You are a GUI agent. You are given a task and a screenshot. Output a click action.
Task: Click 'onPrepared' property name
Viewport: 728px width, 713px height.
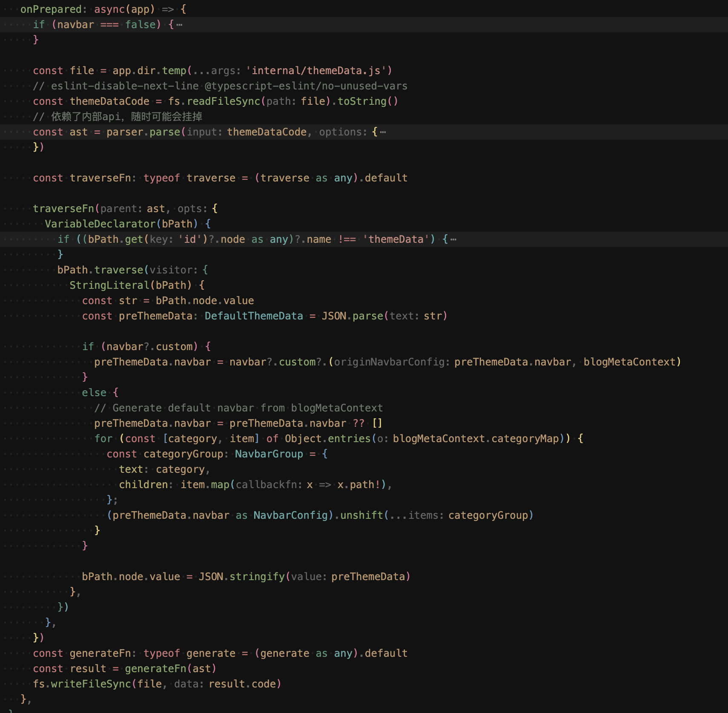point(51,9)
